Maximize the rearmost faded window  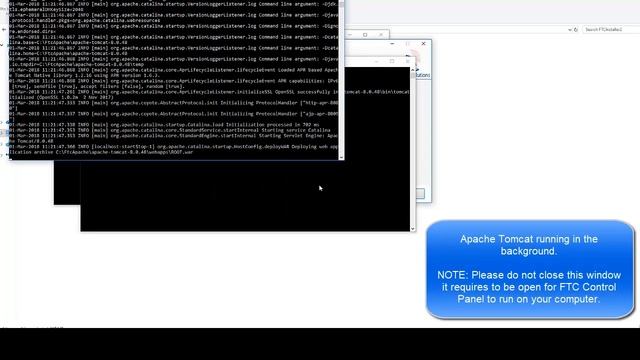(365, 35)
